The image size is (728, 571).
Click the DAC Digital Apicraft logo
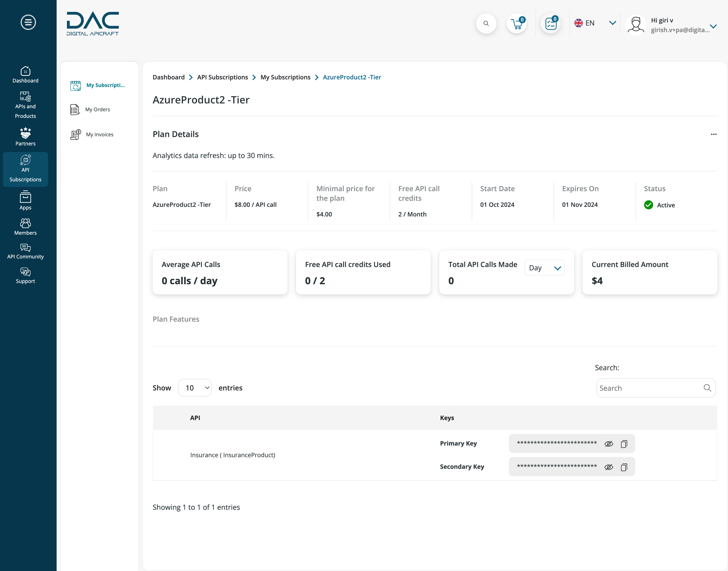coord(93,24)
